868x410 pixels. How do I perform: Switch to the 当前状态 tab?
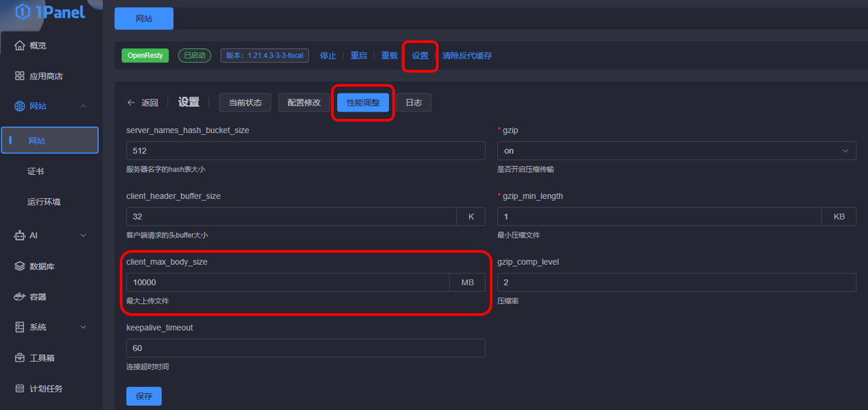pos(245,103)
